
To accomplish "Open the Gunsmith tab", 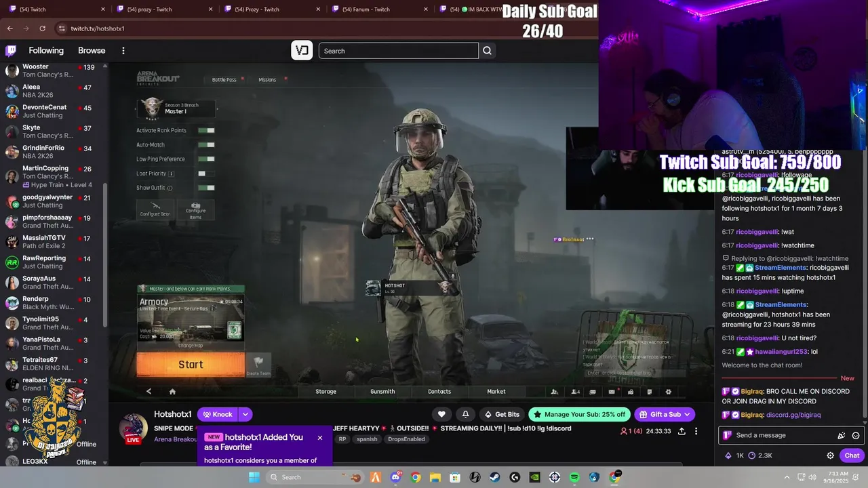I will [x=382, y=391].
